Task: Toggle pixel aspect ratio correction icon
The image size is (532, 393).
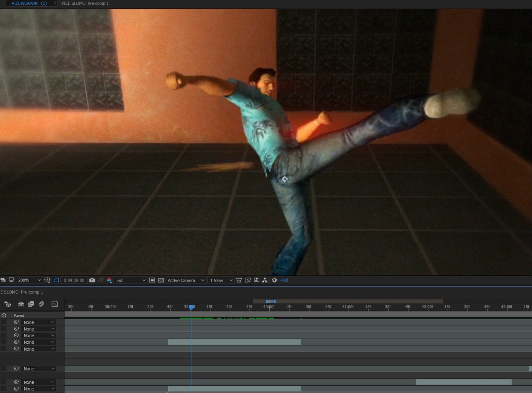Action: coord(239,280)
